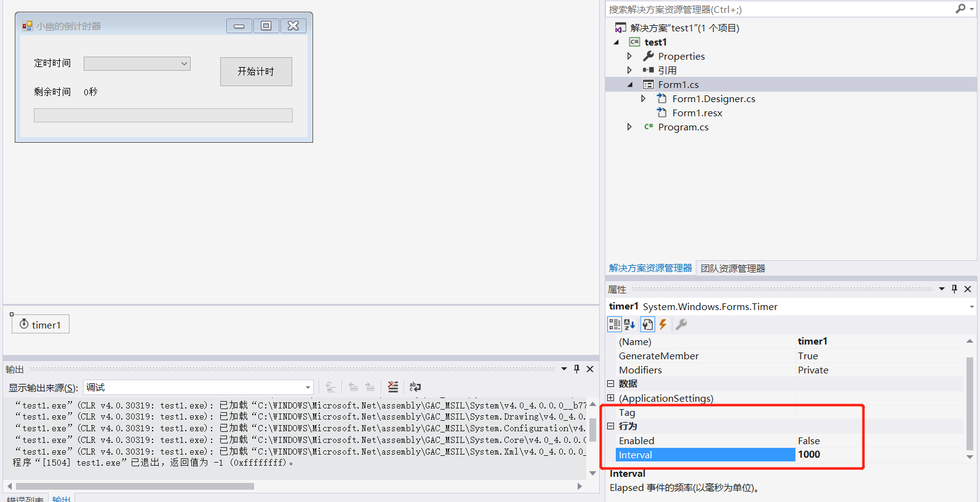The height and width of the screenshot is (502, 980).
Task: Select the GenerateMember property row
Action: (789, 356)
